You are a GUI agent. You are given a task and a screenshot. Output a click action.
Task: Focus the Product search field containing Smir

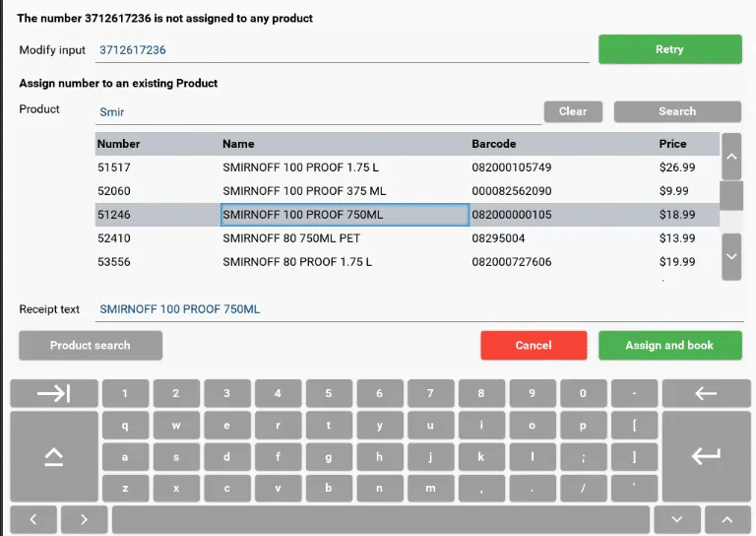[x=318, y=112]
